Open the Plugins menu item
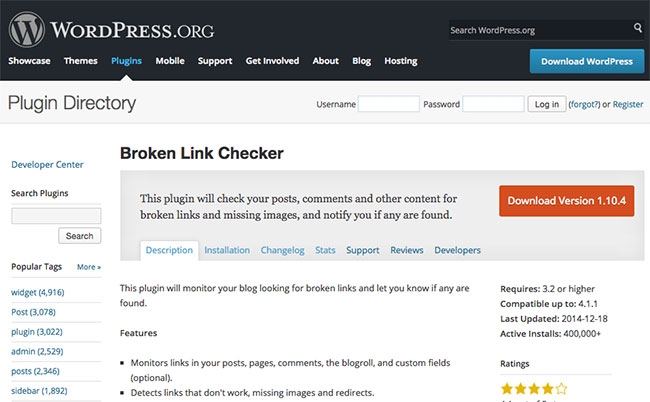 click(x=126, y=61)
